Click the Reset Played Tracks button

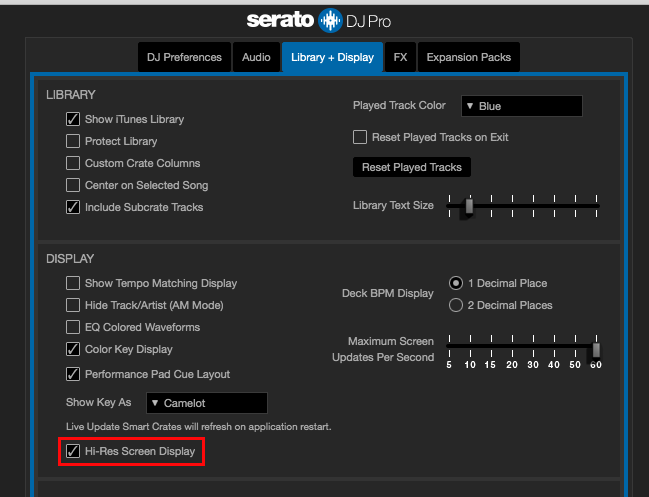pos(411,167)
